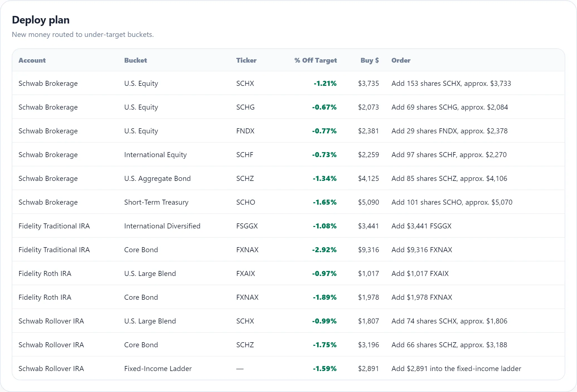
Task: Select 'Add 69 shares SCHG, approx. $2,084' order
Action: [x=450, y=107]
